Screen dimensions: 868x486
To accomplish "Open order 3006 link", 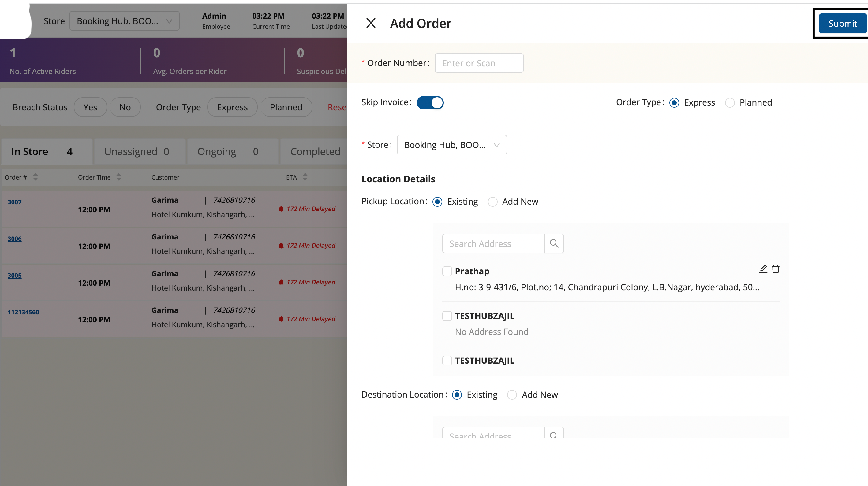I will click(14, 239).
